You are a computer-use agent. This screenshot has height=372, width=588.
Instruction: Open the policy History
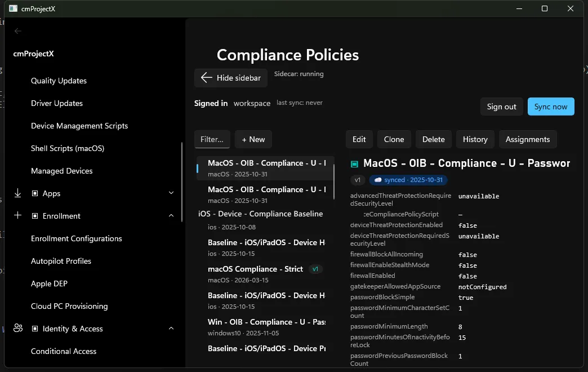(x=475, y=139)
